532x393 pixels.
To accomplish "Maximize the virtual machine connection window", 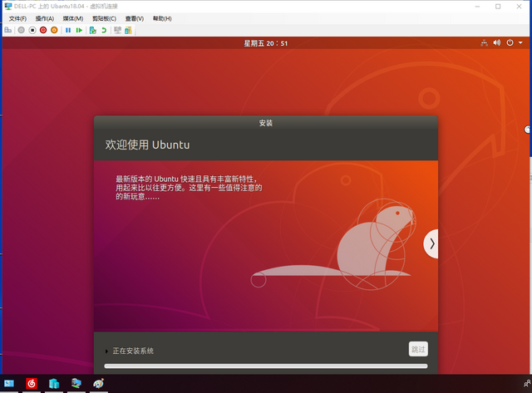I will tap(498, 7).
